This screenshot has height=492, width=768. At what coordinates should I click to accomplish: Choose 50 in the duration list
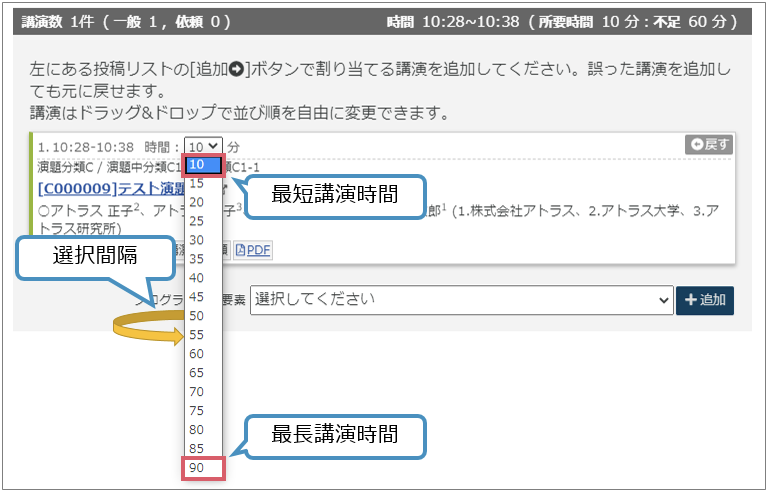pos(203,316)
